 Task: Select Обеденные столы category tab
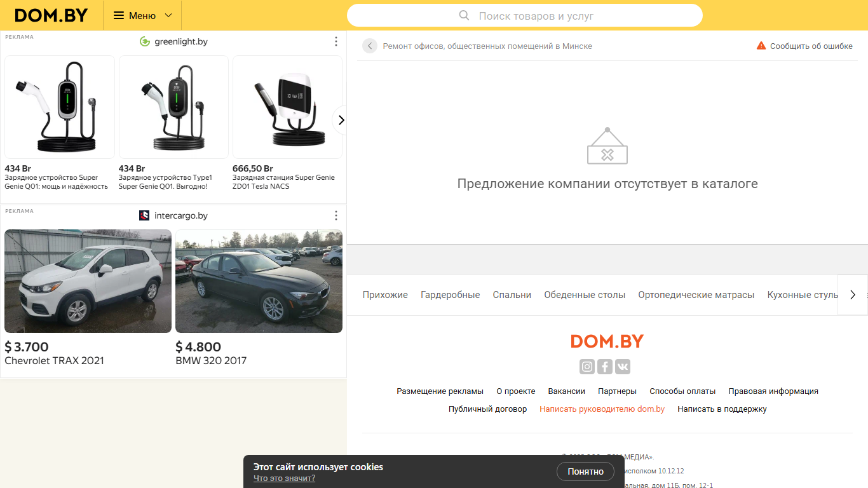click(x=585, y=295)
